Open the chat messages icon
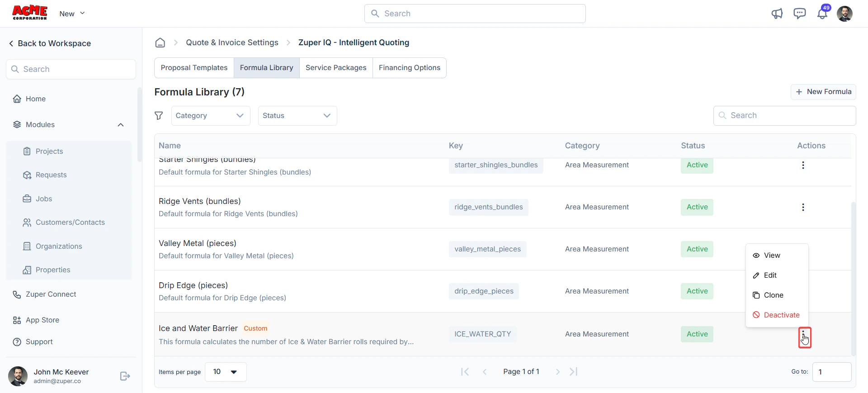Viewport: 868px width, 393px height. [799, 14]
